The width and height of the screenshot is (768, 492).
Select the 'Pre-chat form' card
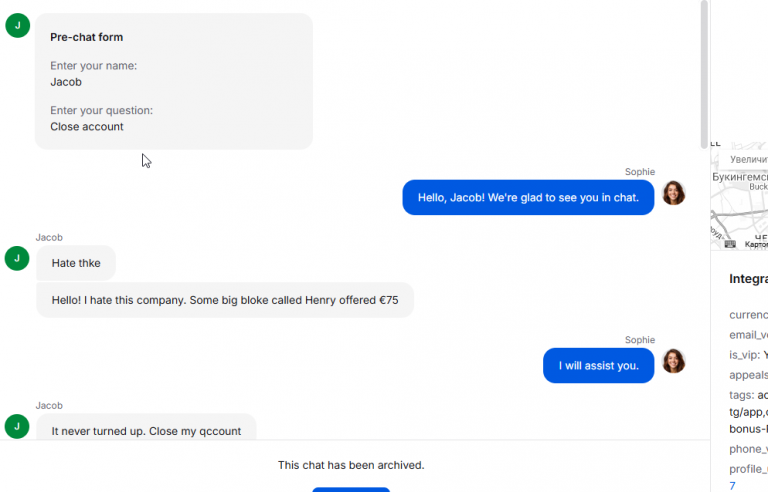point(173,81)
